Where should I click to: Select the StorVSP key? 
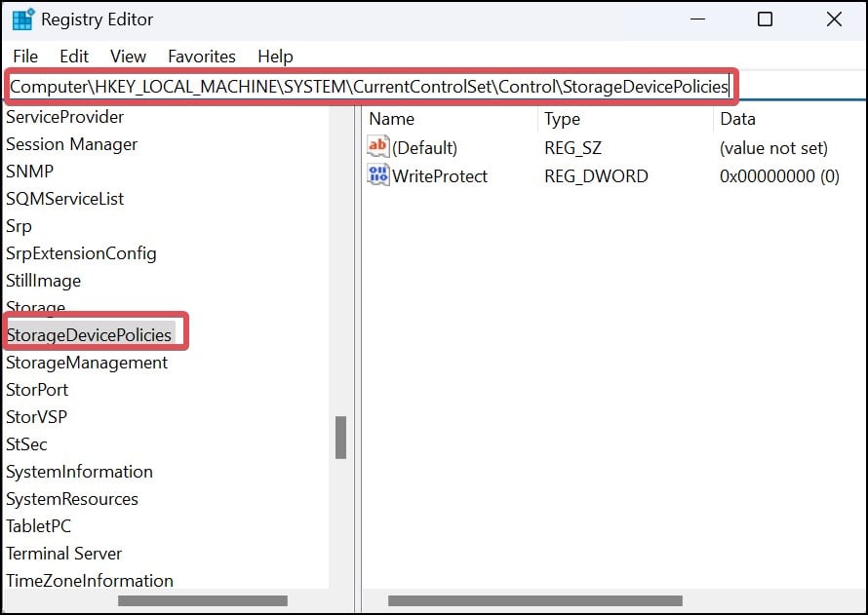[x=36, y=417]
